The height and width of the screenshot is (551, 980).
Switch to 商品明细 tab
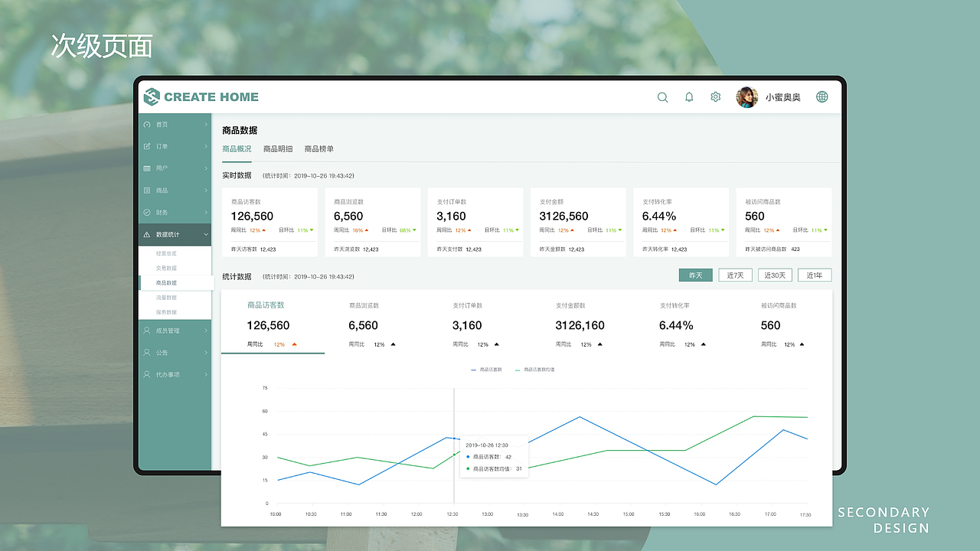278,149
